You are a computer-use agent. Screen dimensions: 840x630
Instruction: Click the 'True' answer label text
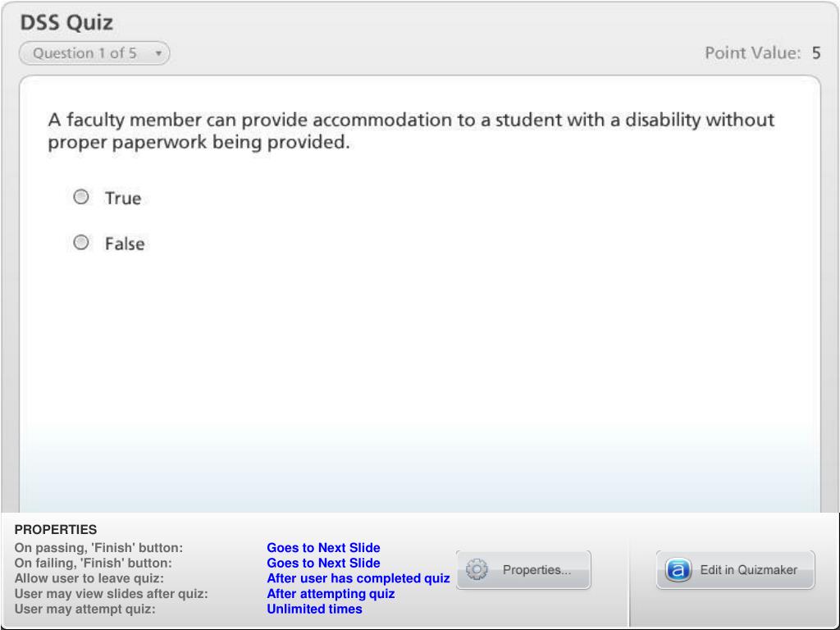[123, 199]
